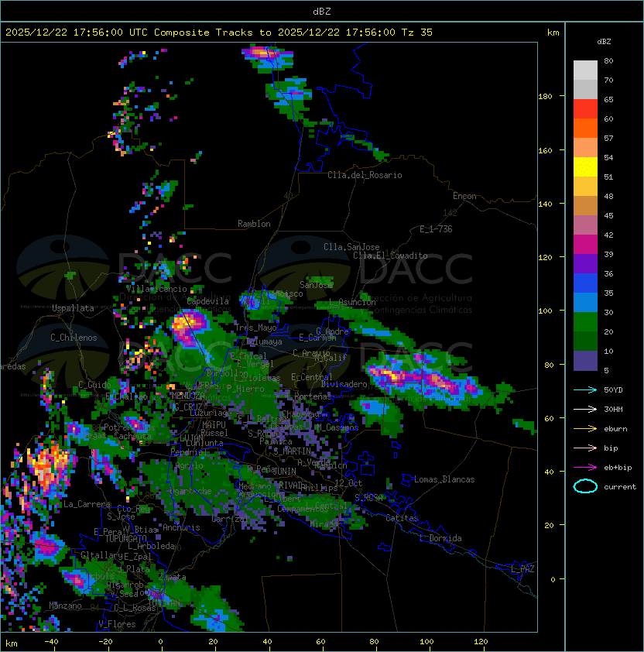
Task: Click the 'km' unit label in the top-right header
Action: [x=553, y=33]
